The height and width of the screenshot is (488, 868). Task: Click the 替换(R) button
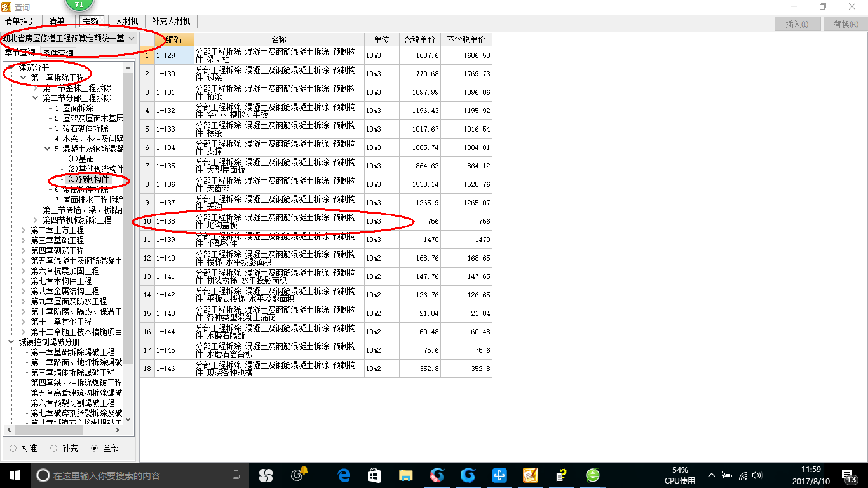[845, 24]
